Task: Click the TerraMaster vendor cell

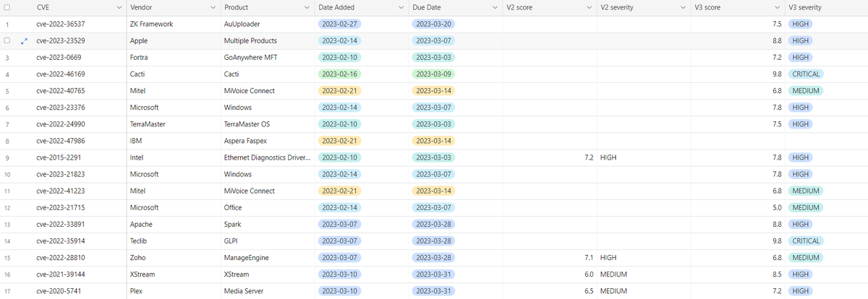Action: point(174,123)
